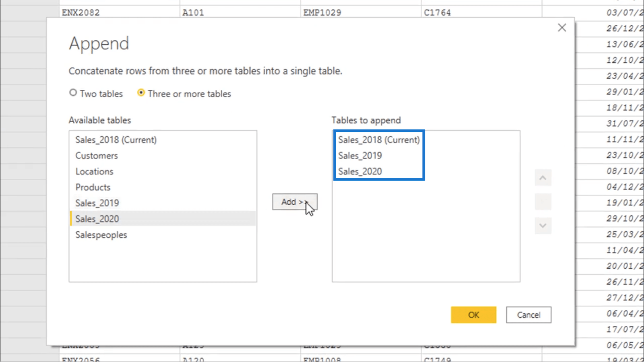This screenshot has width=644, height=362.
Task: Select Locations in Available tables list
Action: click(x=163, y=171)
